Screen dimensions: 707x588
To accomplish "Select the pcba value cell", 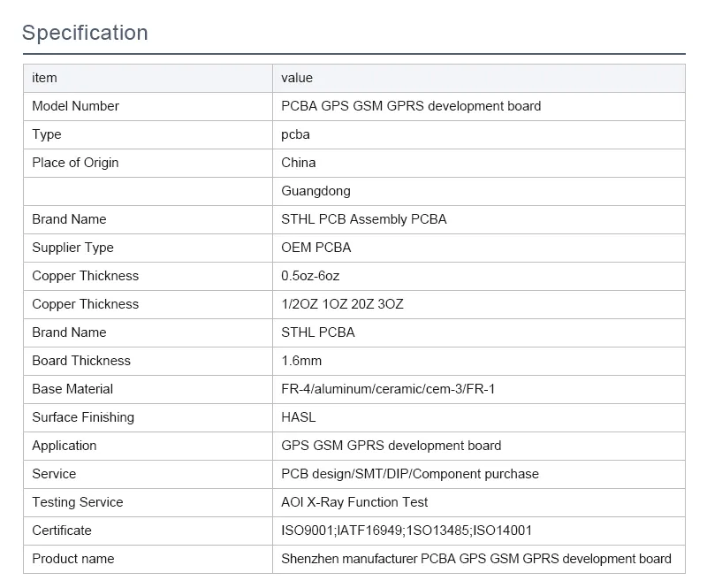I will 296,134.
